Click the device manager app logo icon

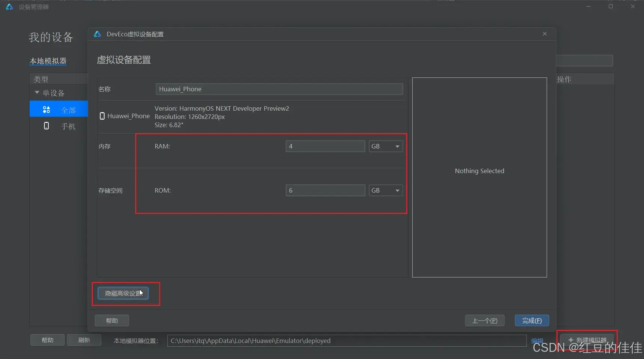pyautogui.click(x=9, y=7)
